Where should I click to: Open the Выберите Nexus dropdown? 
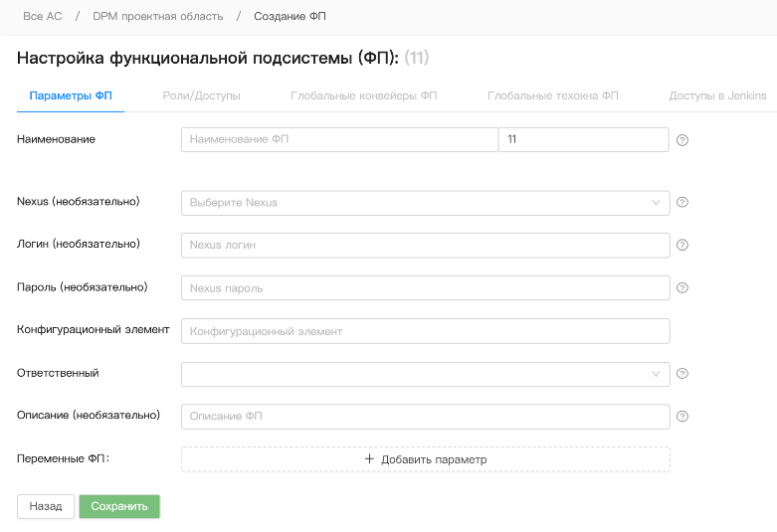click(x=425, y=203)
